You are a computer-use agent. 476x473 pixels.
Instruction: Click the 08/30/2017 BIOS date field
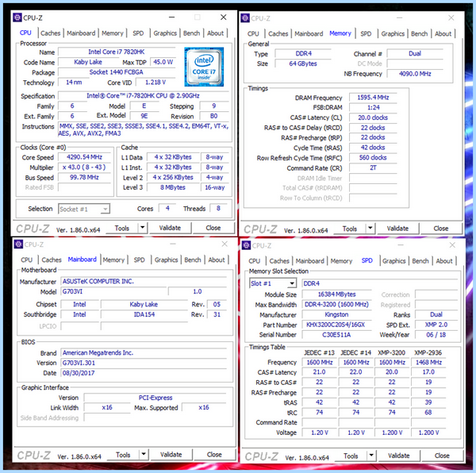(x=144, y=373)
